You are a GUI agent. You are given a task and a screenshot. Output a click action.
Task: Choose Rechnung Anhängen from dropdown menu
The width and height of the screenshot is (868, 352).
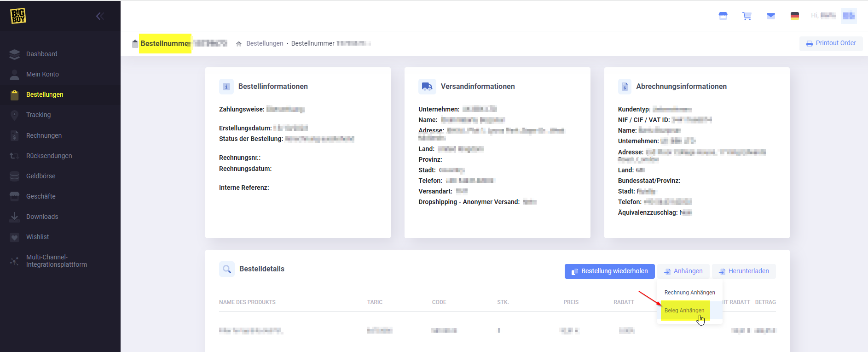tap(689, 293)
